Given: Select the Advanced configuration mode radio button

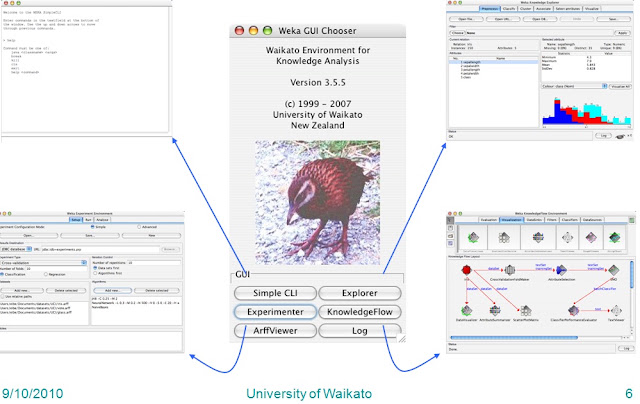Looking at the screenshot, I should pos(139,226).
